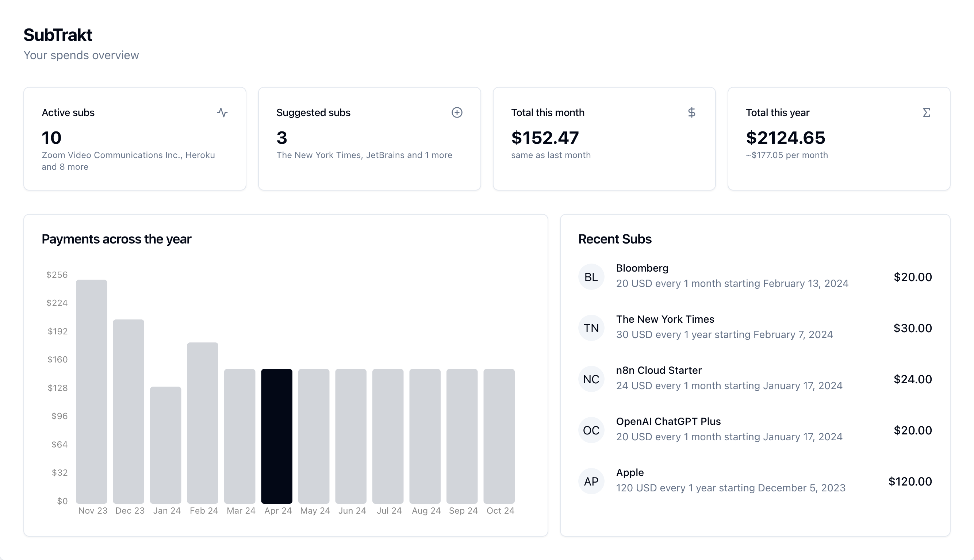Click the Jun 24 bar in chart
This screenshot has height=560, width=974.
351,436
